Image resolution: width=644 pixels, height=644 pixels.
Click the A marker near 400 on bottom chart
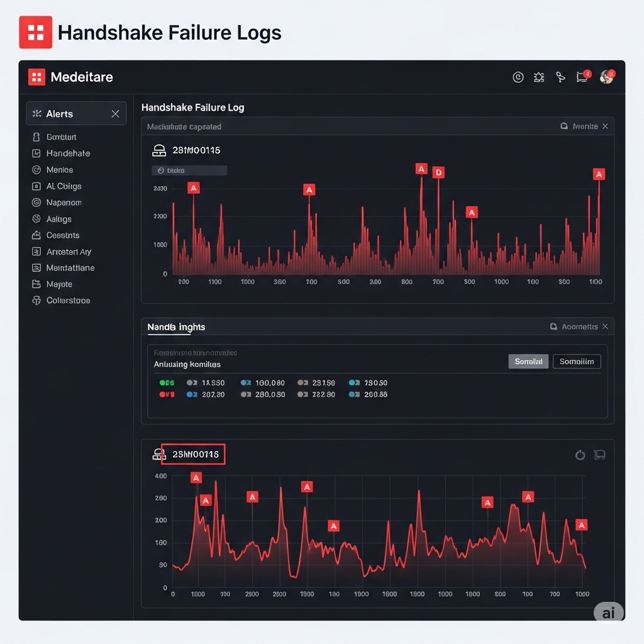(x=196, y=478)
